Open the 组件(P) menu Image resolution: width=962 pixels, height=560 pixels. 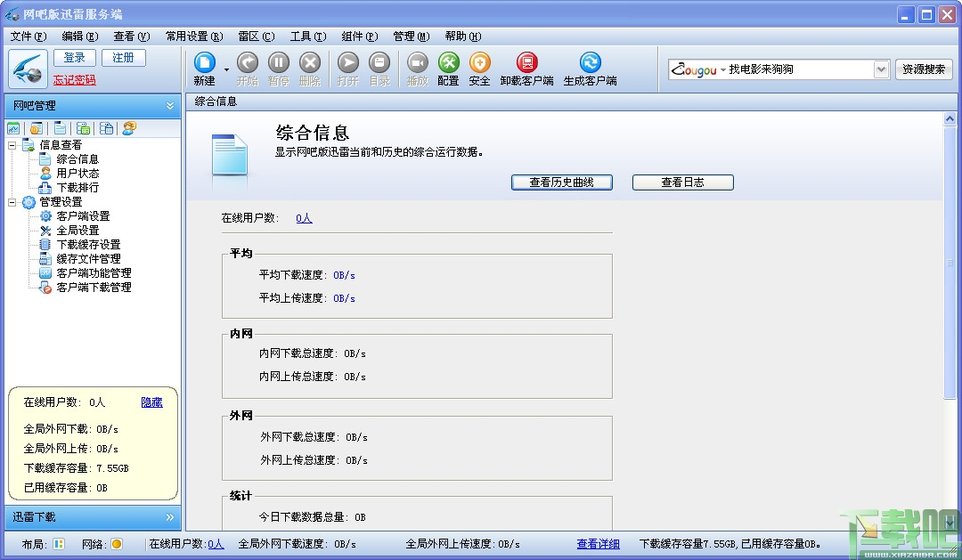[x=360, y=37]
